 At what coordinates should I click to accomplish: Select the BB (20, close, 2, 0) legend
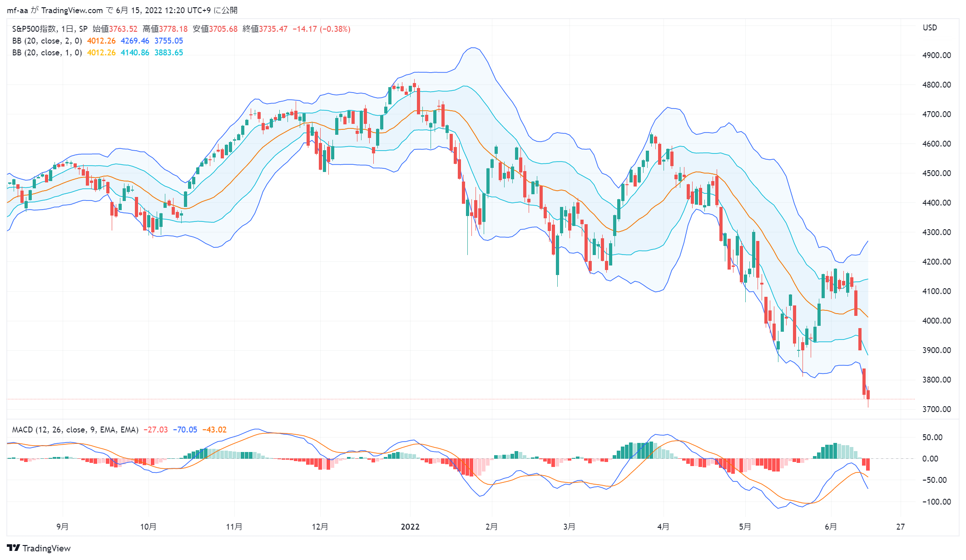[47, 41]
